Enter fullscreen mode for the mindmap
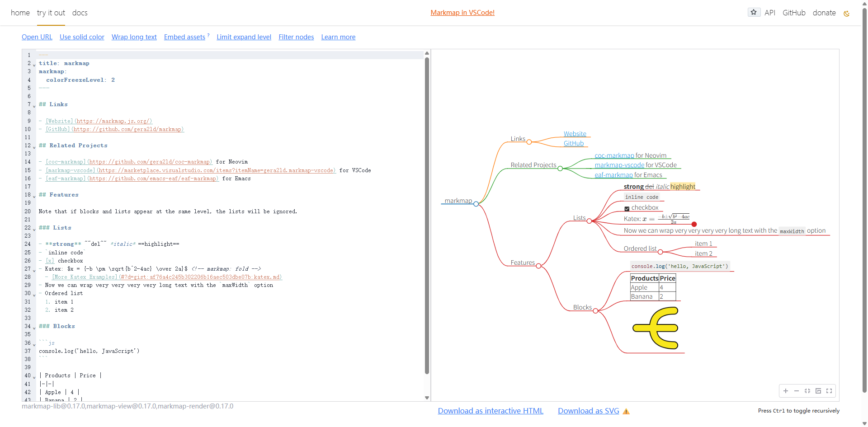This screenshot has height=427, width=868. click(x=829, y=391)
